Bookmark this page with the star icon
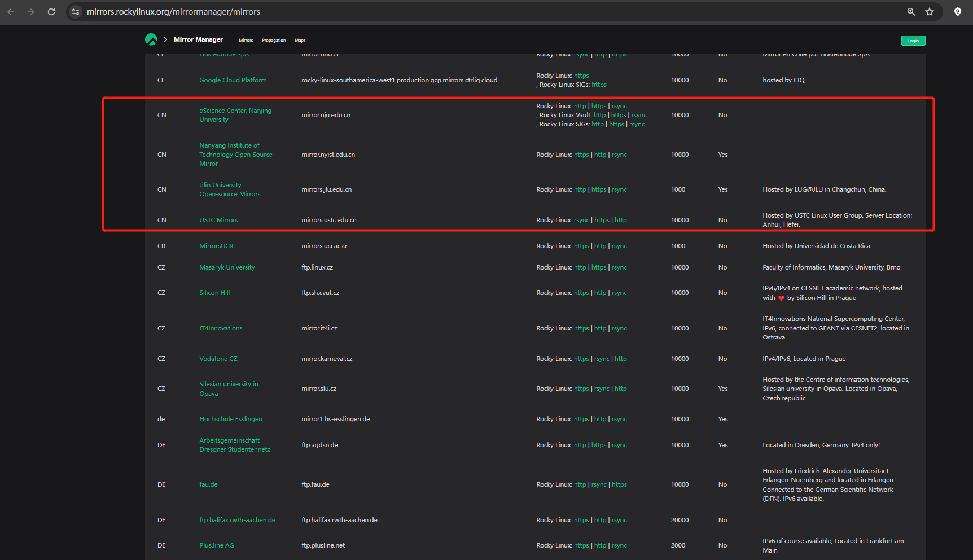The image size is (973, 560). tap(930, 12)
